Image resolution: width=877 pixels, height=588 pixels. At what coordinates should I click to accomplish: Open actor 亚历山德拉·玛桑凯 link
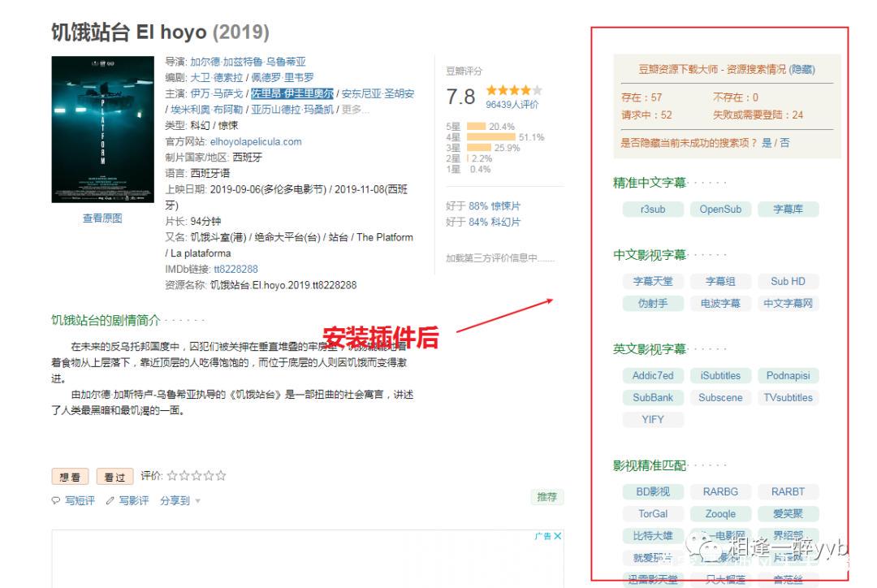[292, 109]
